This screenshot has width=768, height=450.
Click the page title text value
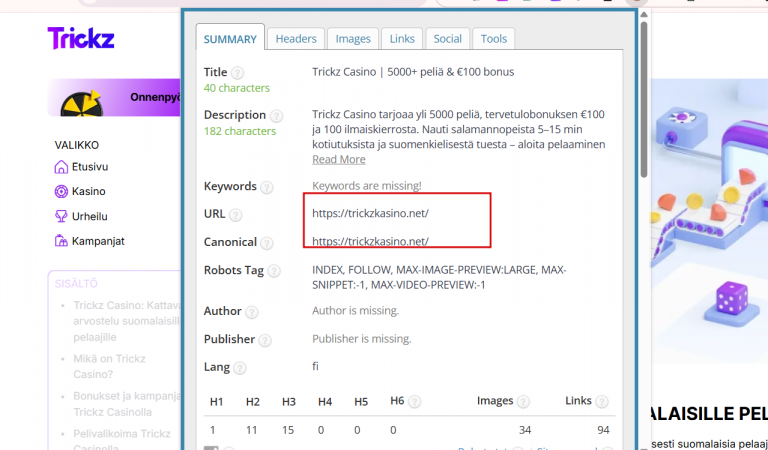pos(413,72)
